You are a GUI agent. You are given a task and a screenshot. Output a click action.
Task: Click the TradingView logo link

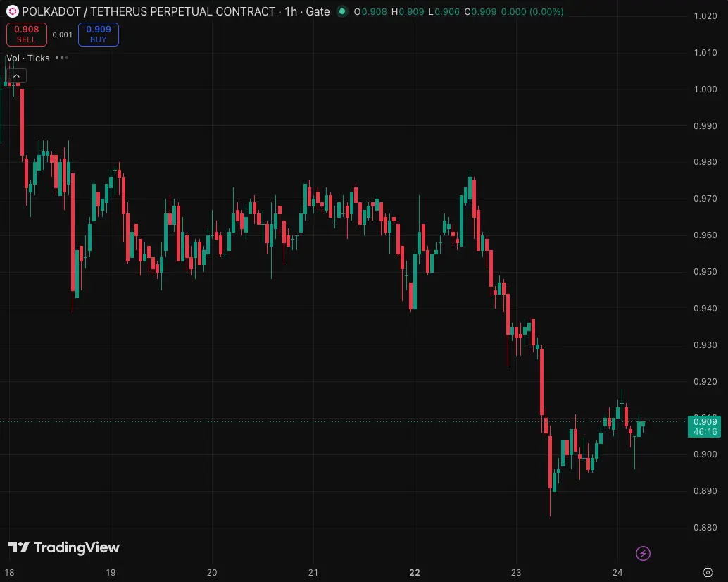pos(64,547)
